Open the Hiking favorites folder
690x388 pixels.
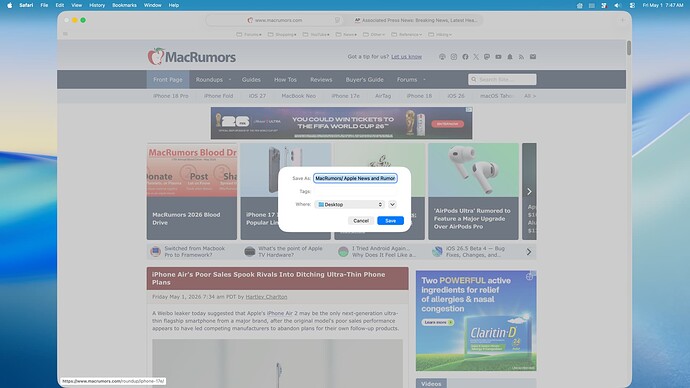tap(440, 34)
